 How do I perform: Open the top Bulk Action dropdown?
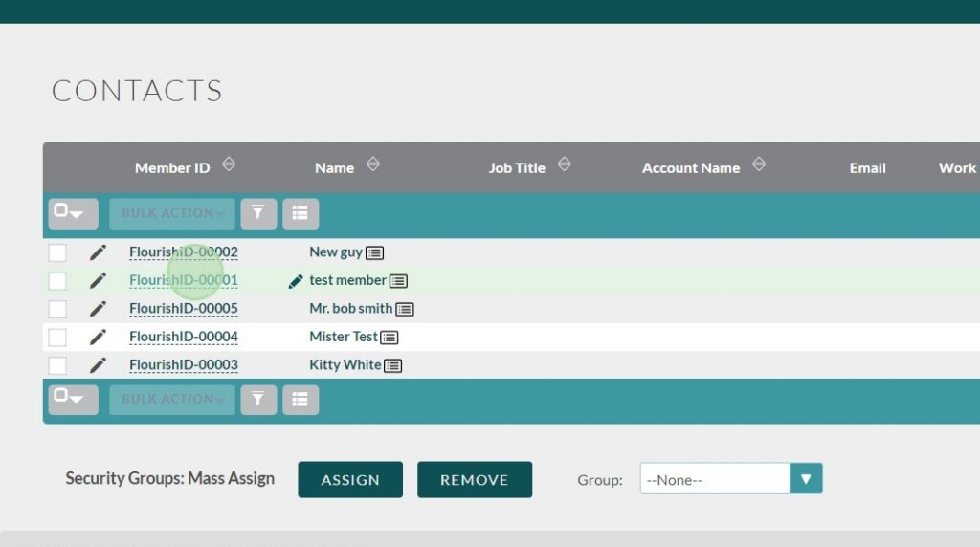point(172,213)
